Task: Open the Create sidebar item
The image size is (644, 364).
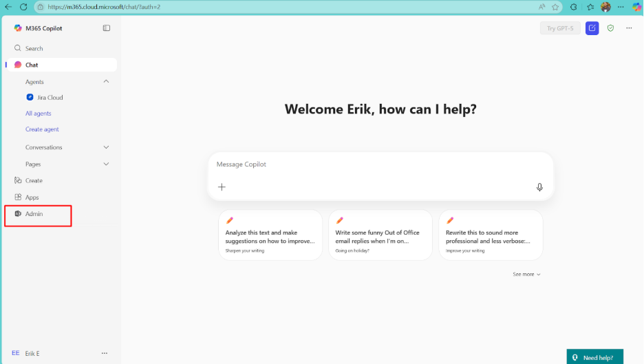Action: click(28, 180)
